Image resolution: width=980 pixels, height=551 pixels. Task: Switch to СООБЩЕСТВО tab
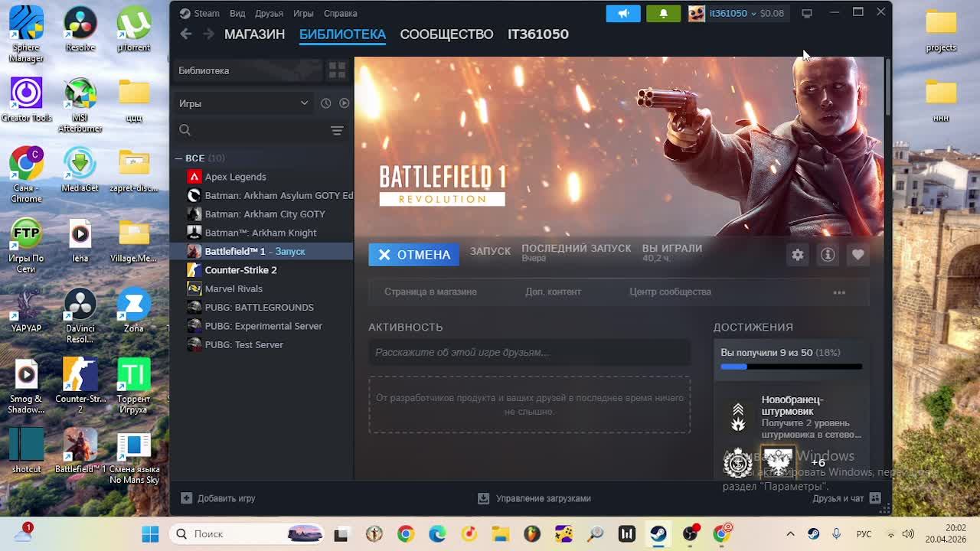coord(446,34)
